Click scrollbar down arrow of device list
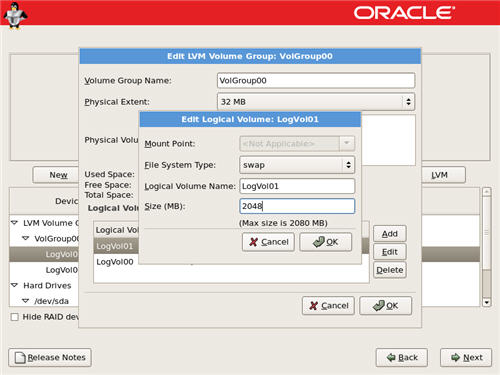The width and height of the screenshot is (500, 375). pos(487,303)
